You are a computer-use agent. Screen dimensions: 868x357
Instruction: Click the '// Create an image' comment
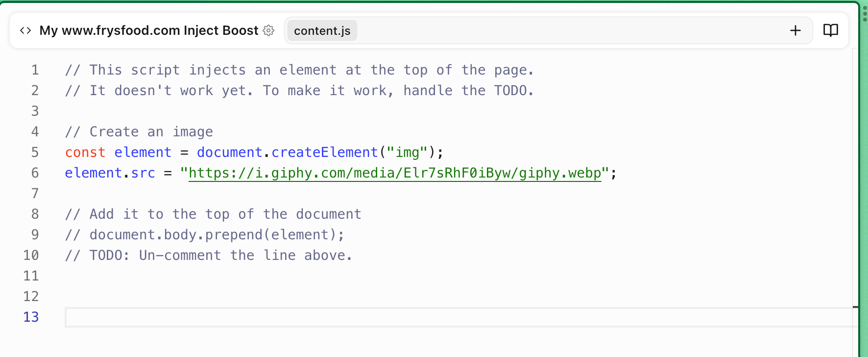[139, 132]
